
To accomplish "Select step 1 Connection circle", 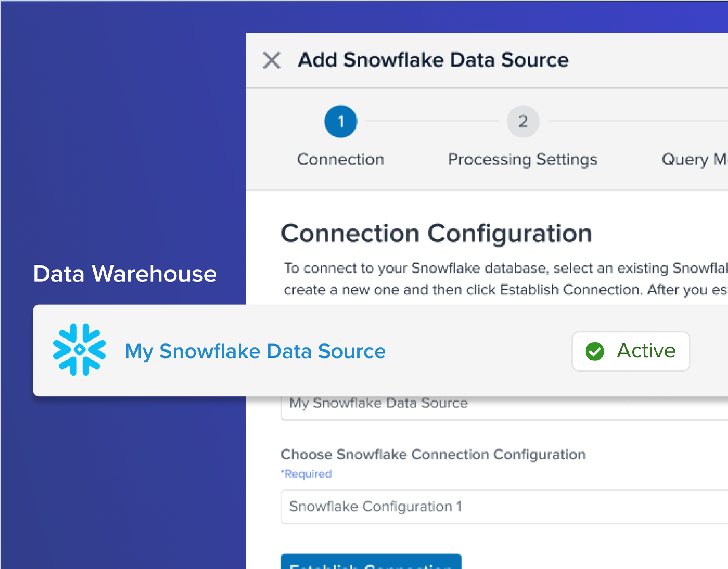I will pos(341,121).
